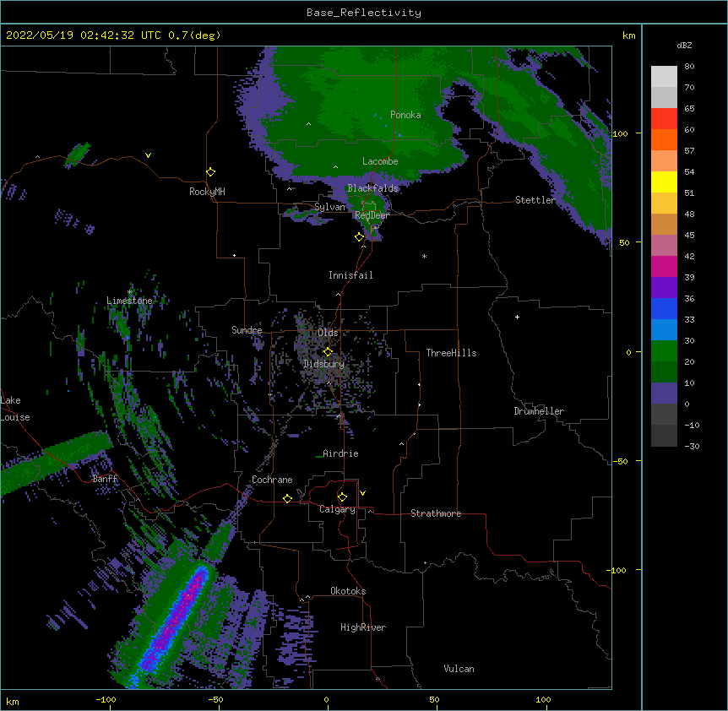Click the Lacombe city label
The image size is (728, 711).
click(380, 161)
